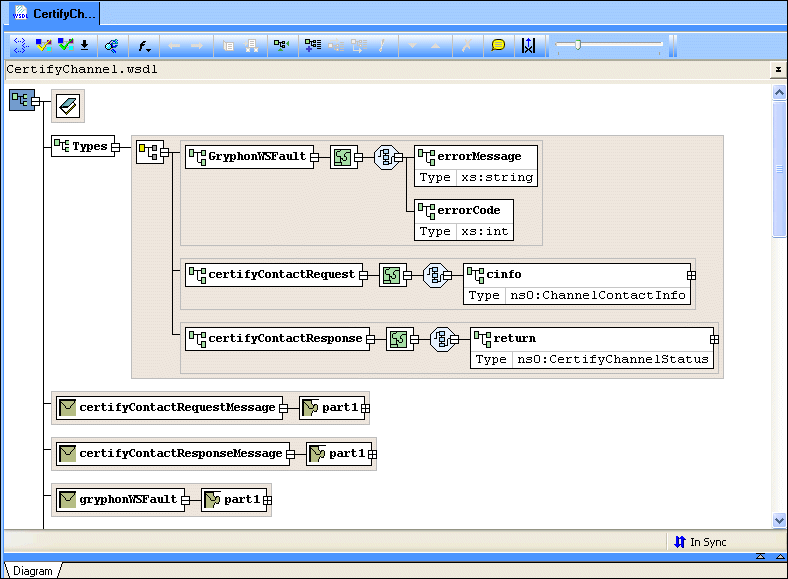
Task: Select the schema node icon next to Types
Action: pos(149,152)
